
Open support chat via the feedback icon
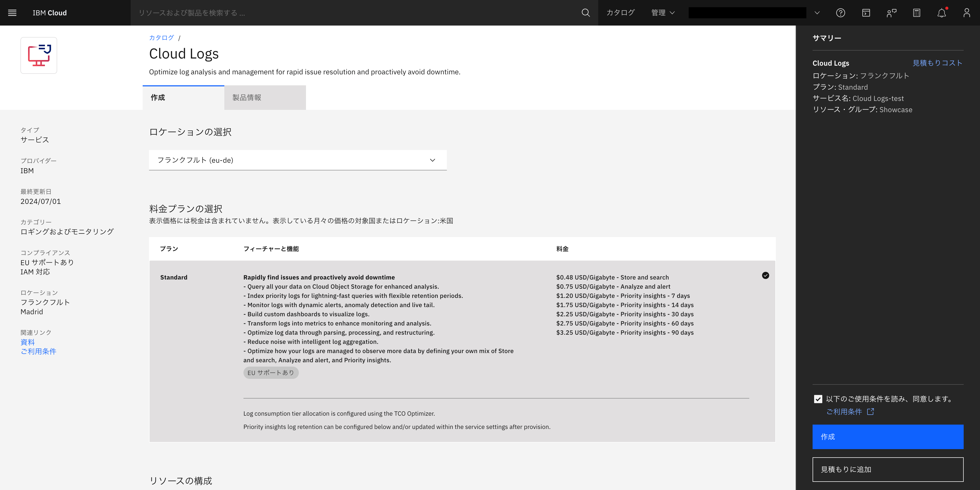point(891,13)
